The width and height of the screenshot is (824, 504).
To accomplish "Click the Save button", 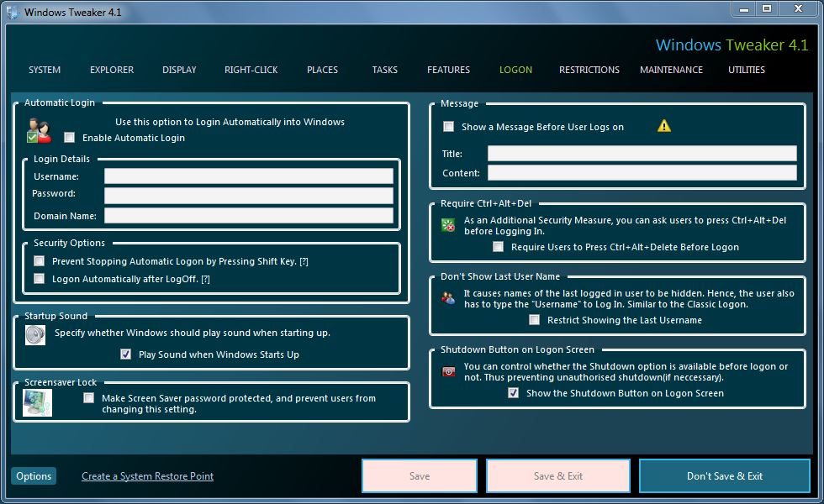I will (420, 476).
